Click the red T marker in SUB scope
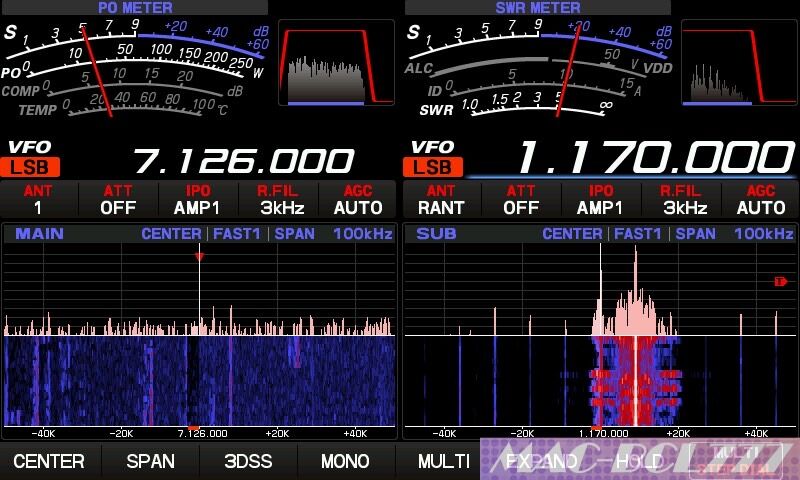800x480 pixels. pyautogui.click(x=781, y=281)
